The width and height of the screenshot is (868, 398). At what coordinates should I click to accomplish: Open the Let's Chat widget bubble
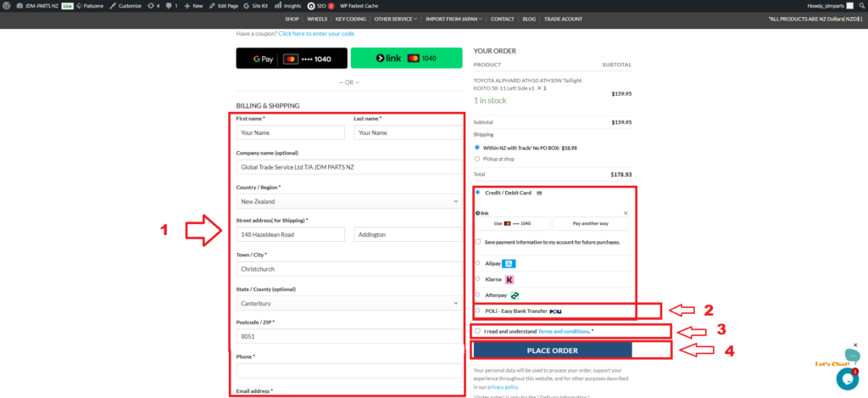point(847,378)
